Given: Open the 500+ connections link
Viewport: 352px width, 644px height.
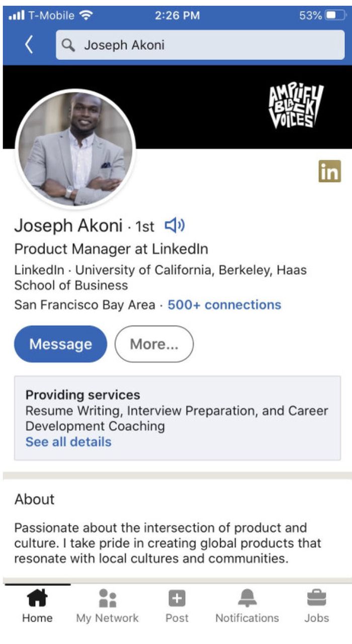Looking at the screenshot, I should coord(224,304).
